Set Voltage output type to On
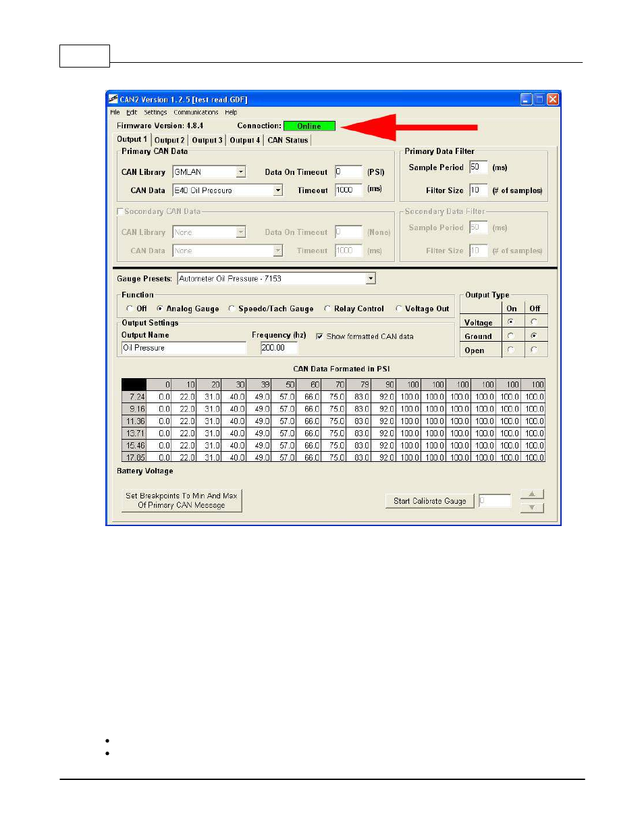The image size is (644, 834). (511, 322)
